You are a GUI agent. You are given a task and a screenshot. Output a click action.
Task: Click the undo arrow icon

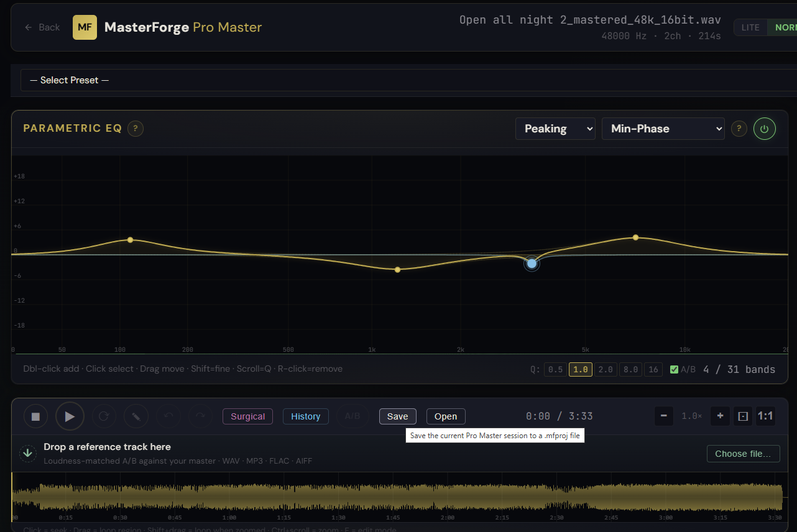(x=168, y=416)
